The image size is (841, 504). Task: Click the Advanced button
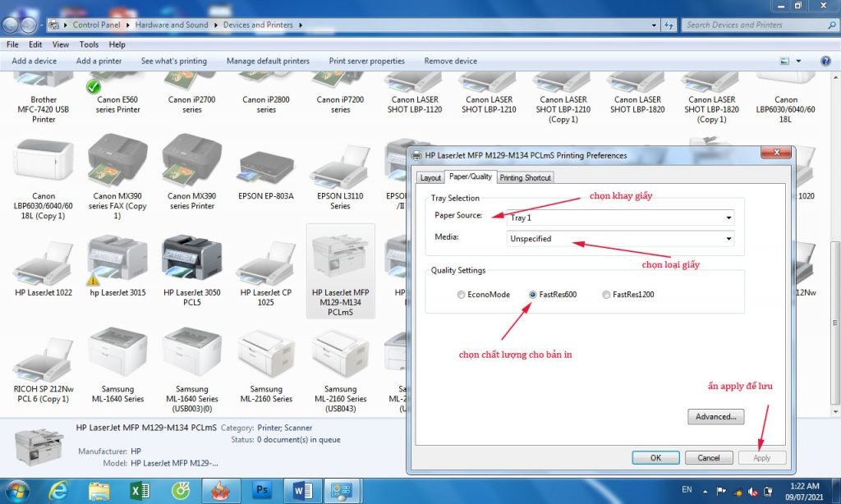[x=715, y=416]
